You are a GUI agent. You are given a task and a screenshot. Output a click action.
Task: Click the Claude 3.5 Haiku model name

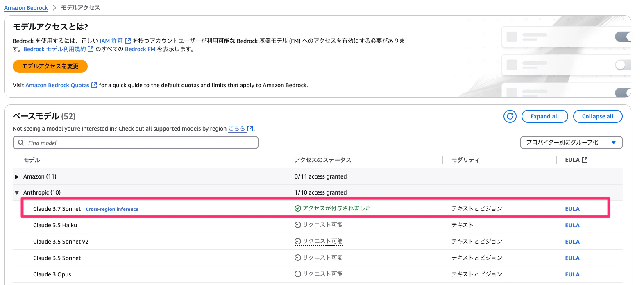[x=55, y=225]
